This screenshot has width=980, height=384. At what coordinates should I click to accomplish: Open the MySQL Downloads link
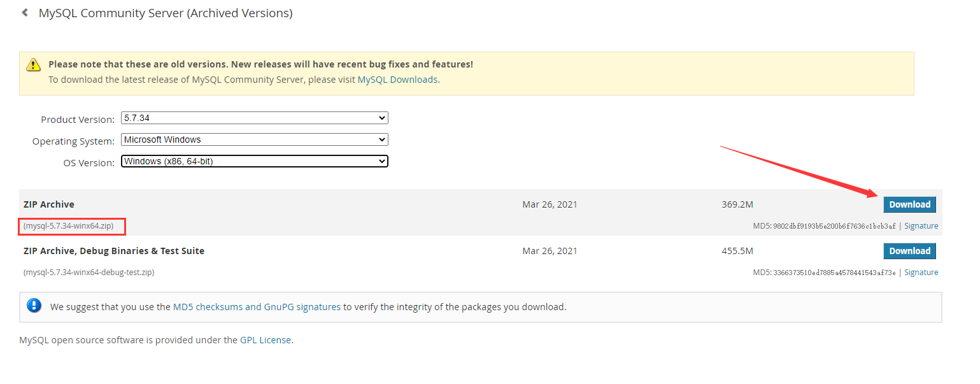tap(397, 80)
